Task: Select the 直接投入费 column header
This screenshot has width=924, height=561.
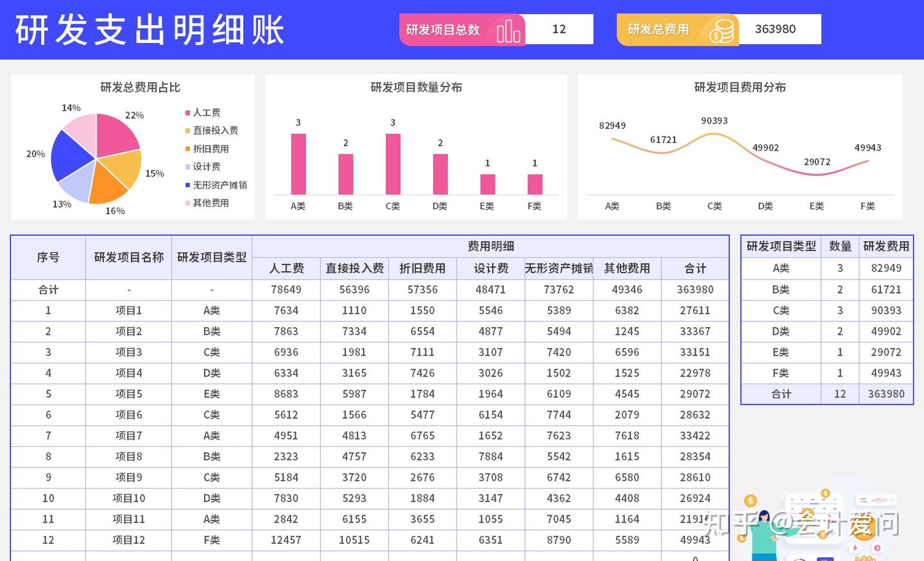Action: 354,269
